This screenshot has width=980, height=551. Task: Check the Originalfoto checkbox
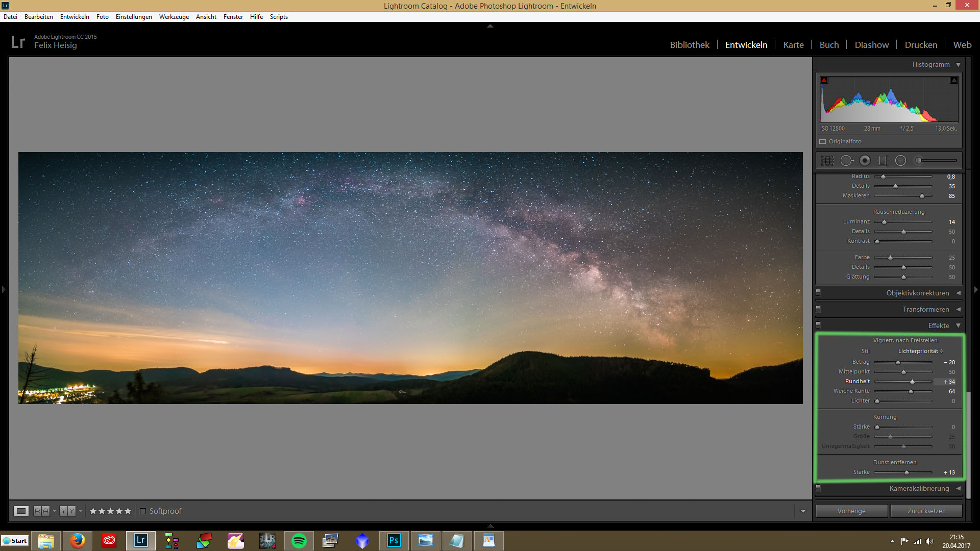(x=822, y=142)
